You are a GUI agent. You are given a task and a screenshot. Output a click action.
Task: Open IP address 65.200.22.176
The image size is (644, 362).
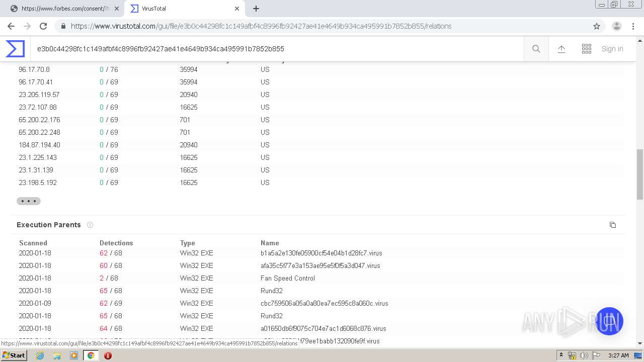(x=39, y=120)
